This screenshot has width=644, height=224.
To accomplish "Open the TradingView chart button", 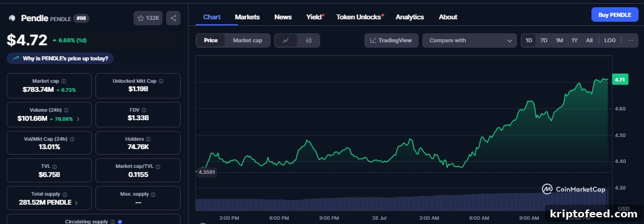I will point(391,40).
